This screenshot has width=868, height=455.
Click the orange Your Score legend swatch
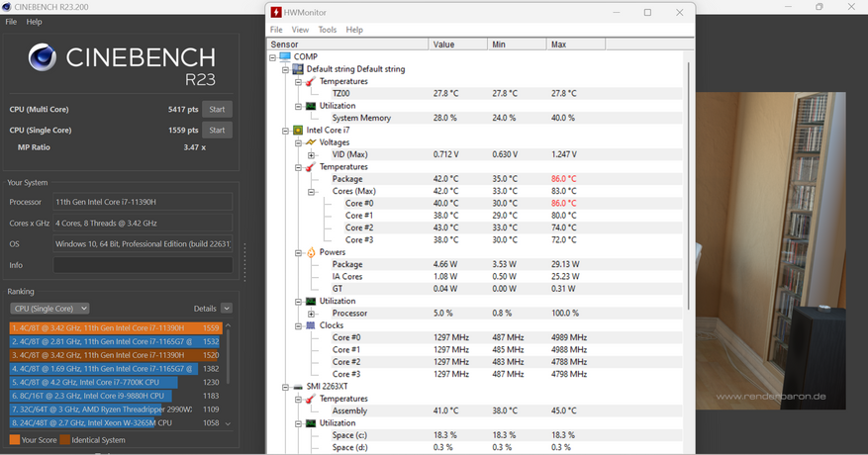15,440
